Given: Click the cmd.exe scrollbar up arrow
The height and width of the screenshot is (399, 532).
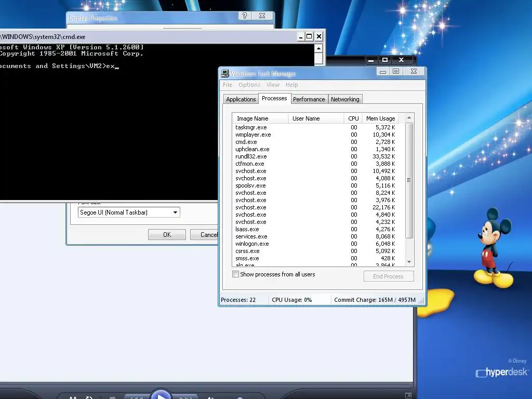Looking at the screenshot, I should pyautogui.click(x=318, y=48).
